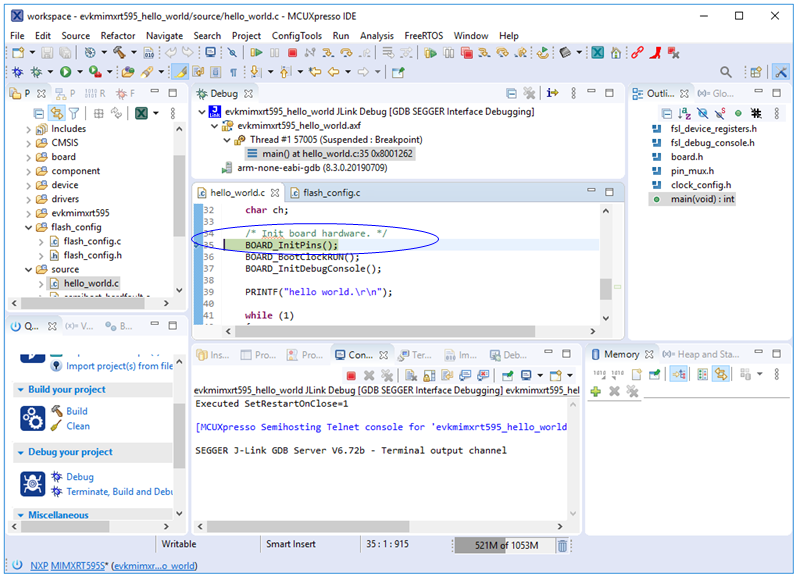Select the Memory tab
The height and width of the screenshot is (580, 800).
[x=621, y=355]
